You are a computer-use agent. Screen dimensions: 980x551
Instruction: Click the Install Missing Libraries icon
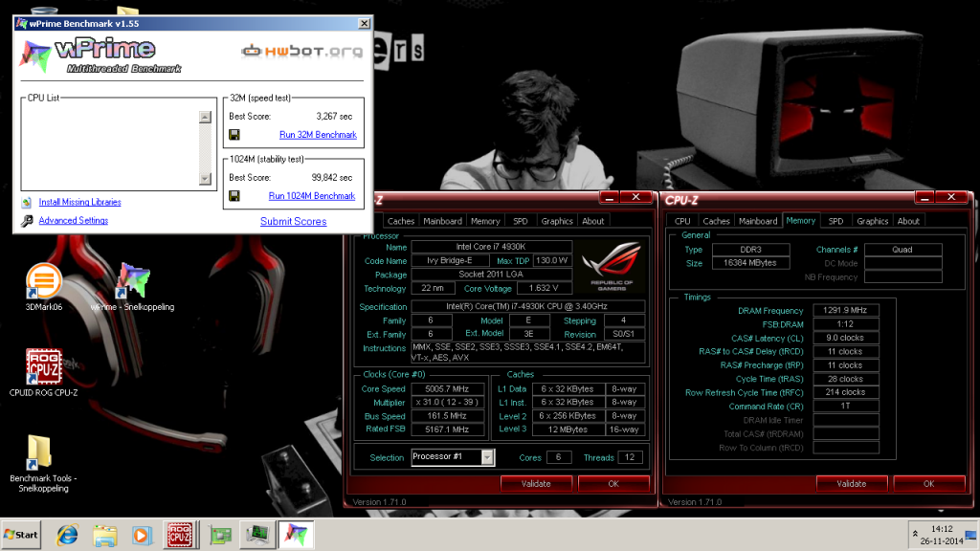click(x=26, y=203)
